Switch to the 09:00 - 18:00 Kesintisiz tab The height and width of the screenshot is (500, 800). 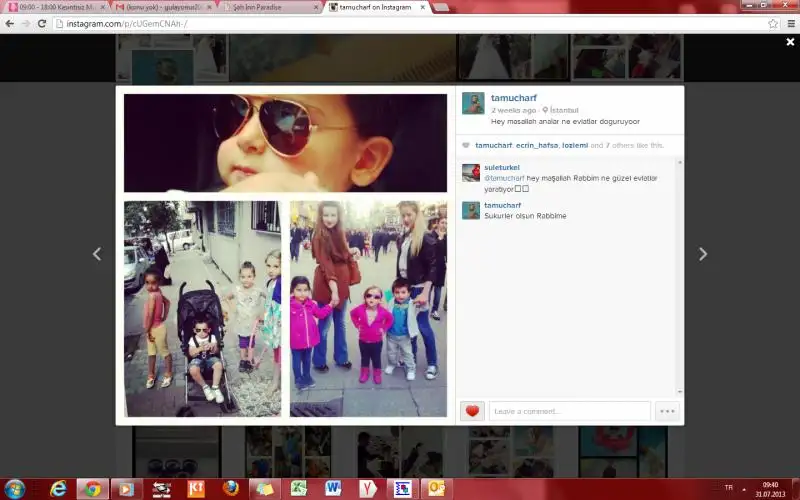coord(57,7)
